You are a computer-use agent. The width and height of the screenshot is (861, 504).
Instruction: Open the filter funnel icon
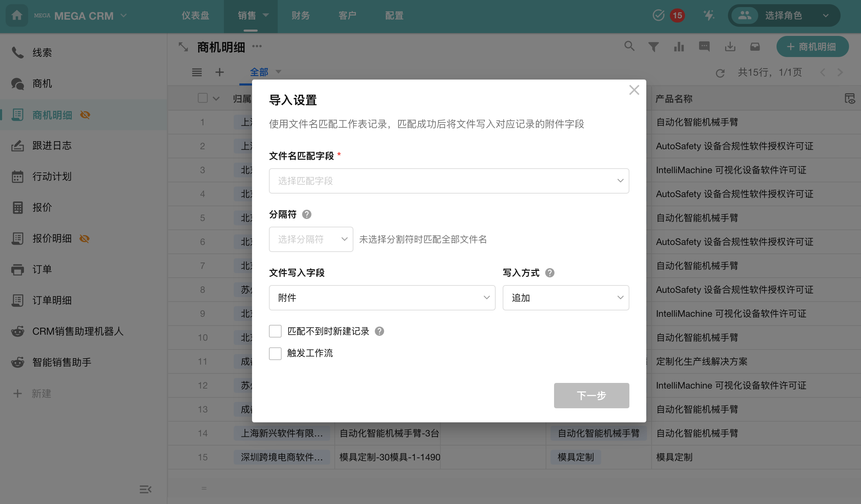point(654,47)
